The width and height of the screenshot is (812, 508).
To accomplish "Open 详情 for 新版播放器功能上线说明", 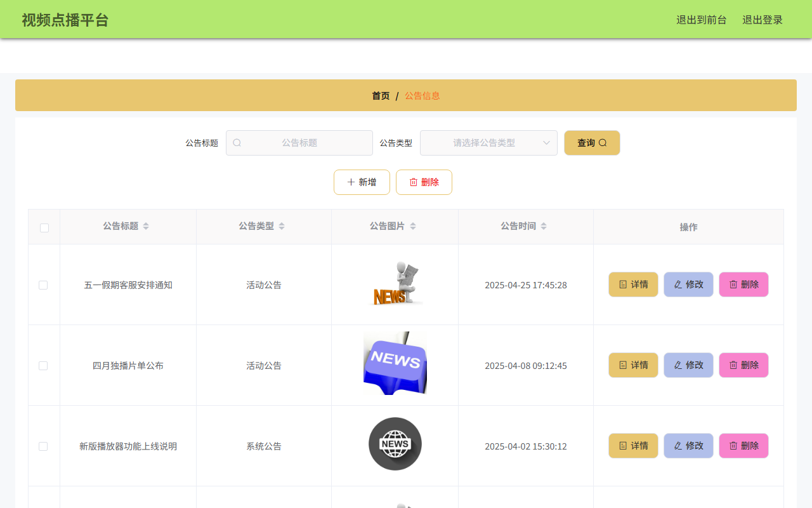I will click(633, 446).
